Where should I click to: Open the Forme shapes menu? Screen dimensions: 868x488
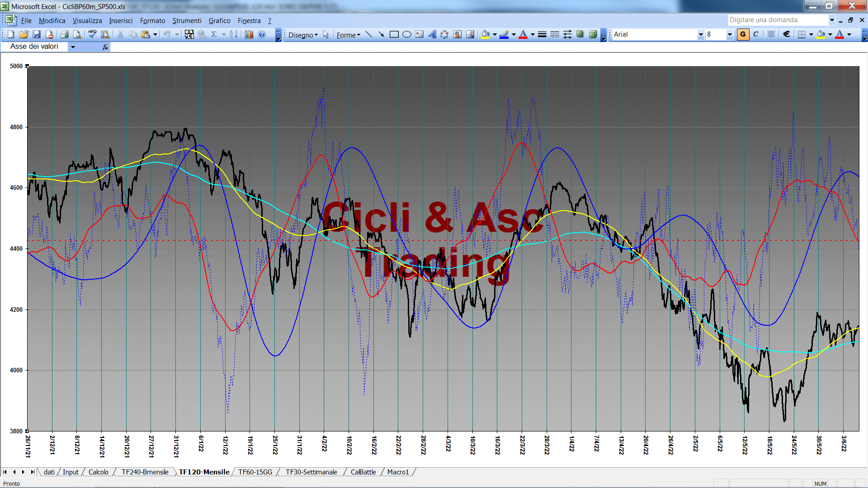tap(348, 35)
